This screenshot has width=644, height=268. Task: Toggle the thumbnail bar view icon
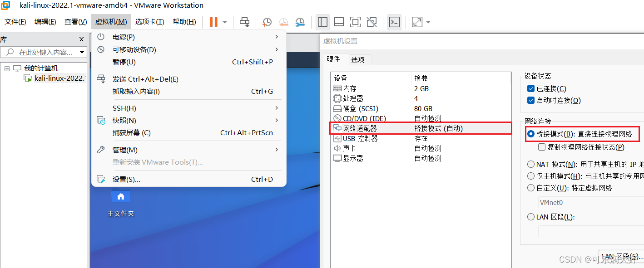coord(339,22)
